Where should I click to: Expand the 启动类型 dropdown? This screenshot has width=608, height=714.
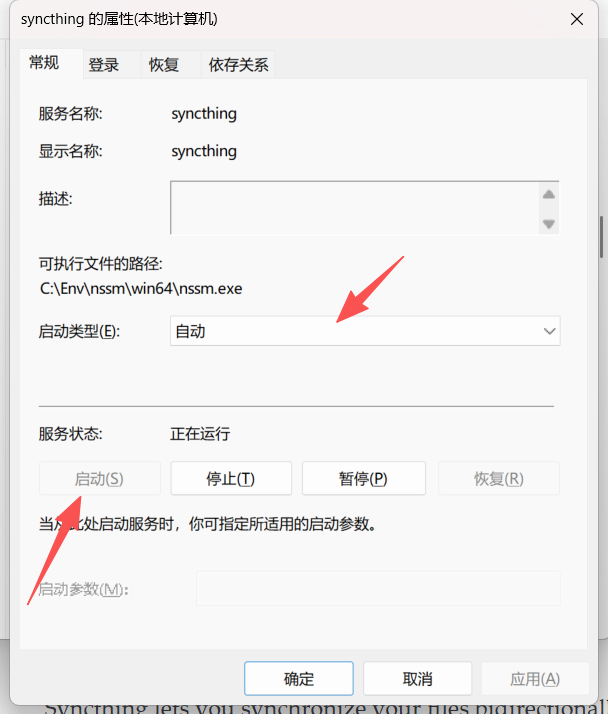click(365, 331)
